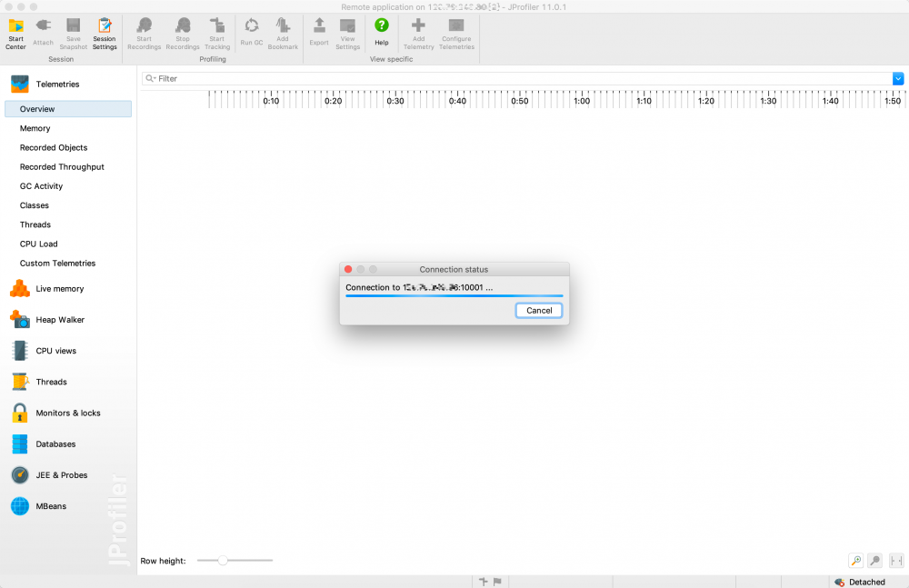Click the fit-to-window scale icon

pos(895,560)
